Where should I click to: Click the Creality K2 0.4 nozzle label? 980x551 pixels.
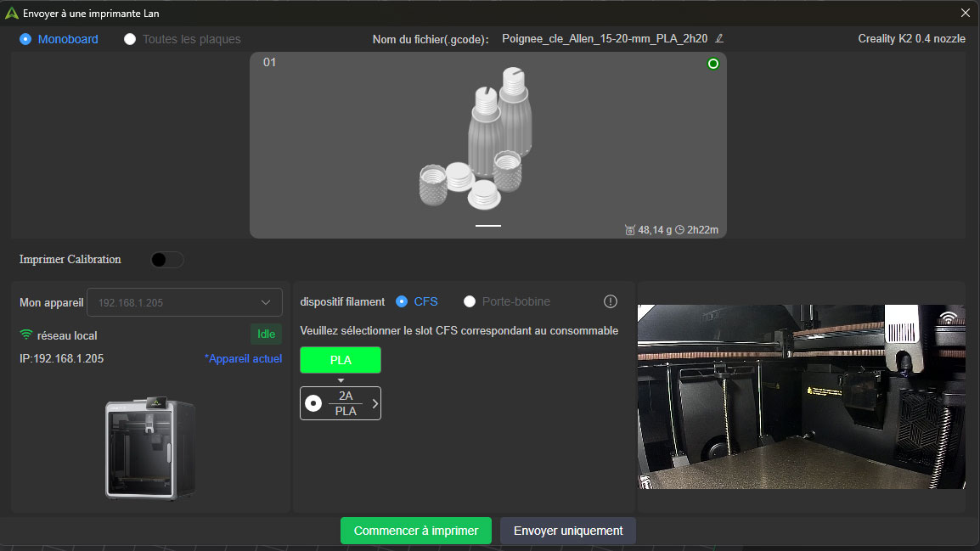(x=911, y=39)
